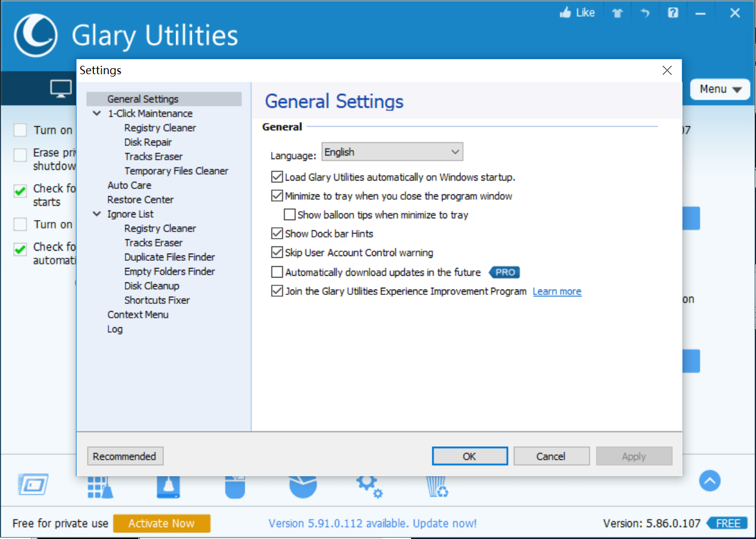Open the skins shirt icon in title bar
Screen dimensions: 756x539
click(x=617, y=12)
